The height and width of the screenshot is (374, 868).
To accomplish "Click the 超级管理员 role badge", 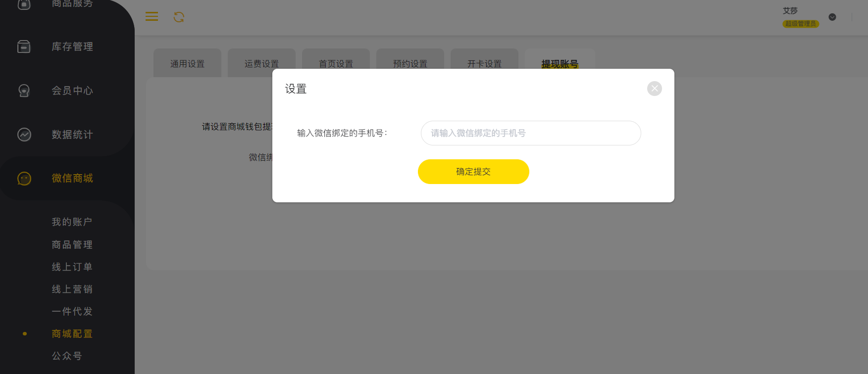I will click(801, 24).
